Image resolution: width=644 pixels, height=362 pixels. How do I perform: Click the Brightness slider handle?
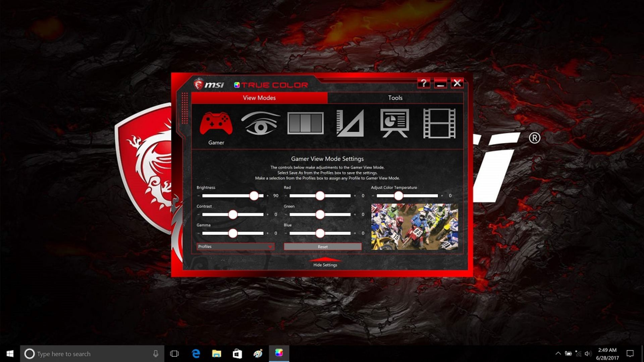[x=254, y=196]
